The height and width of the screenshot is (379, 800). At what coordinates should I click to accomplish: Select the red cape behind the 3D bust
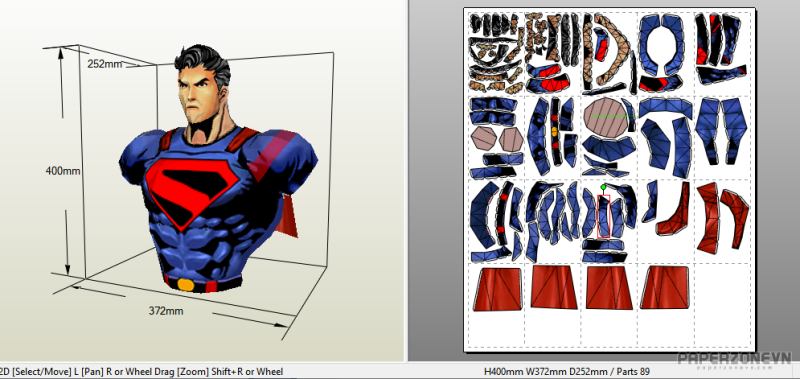[288, 217]
